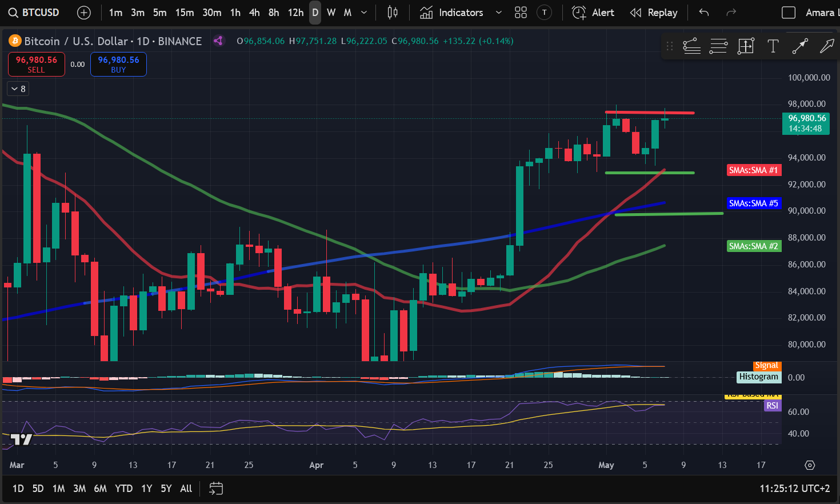The width and height of the screenshot is (840, 504).
Task: Open the go to date calendar icon
Action: tap(216, 489)
